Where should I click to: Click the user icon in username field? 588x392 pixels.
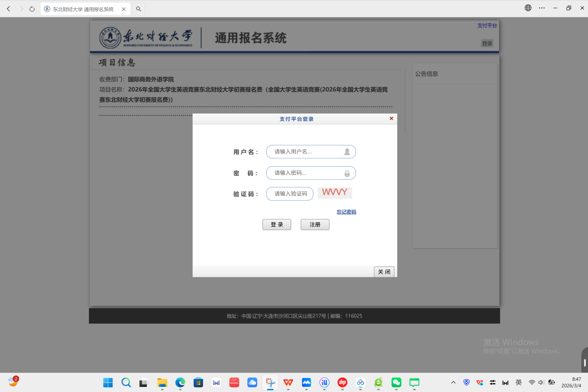point(347,152)
